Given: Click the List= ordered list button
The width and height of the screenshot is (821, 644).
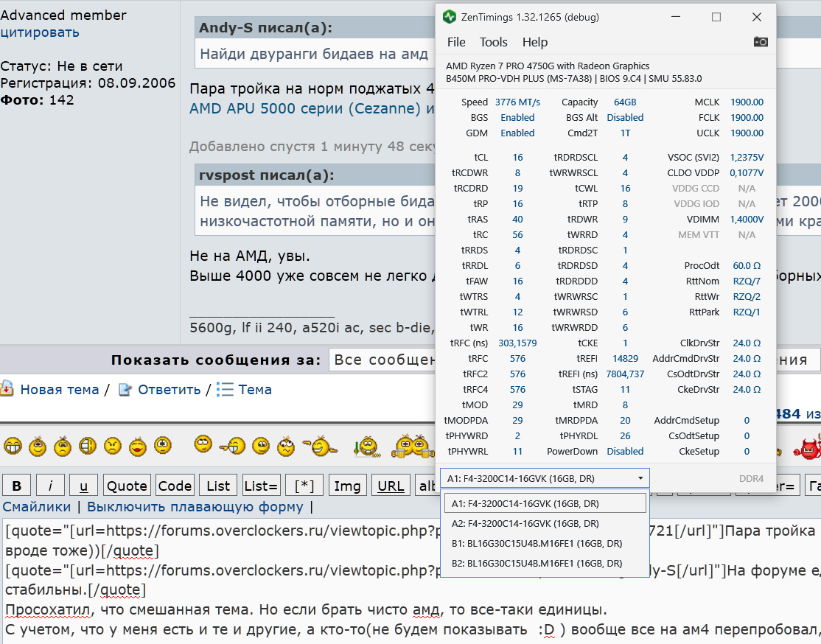Looking at the screenshot, I should (x=261, y=486).
